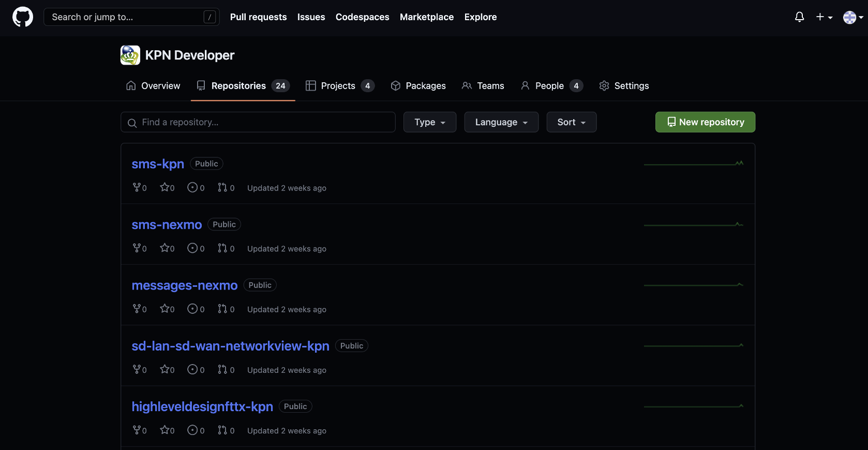
Task: Open Codespaces from the header
Action: click(362, 17)
